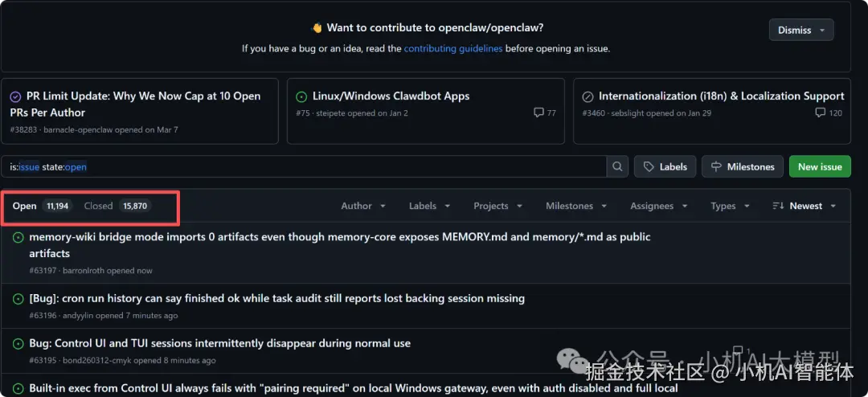Click the 15,870 closed count badge
Viewport: 868px width, 397px height.
pos(135,206)
